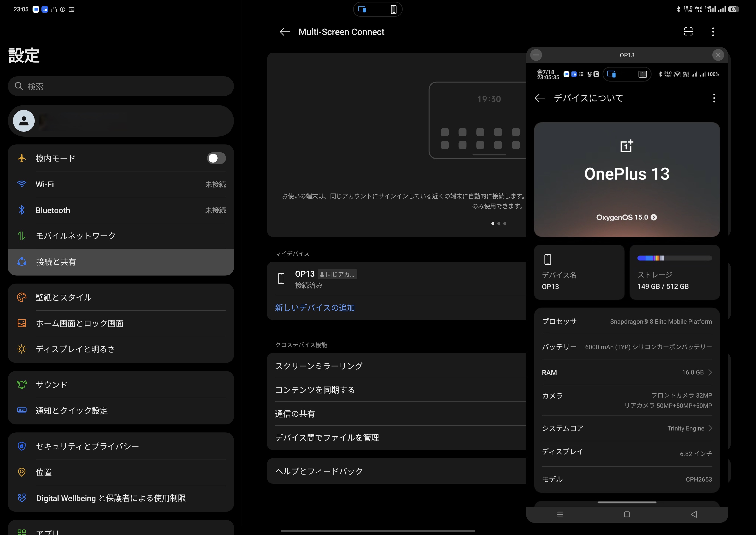
Task: Tap the mobile network arrows icon
Action: (x=22, y=236)
